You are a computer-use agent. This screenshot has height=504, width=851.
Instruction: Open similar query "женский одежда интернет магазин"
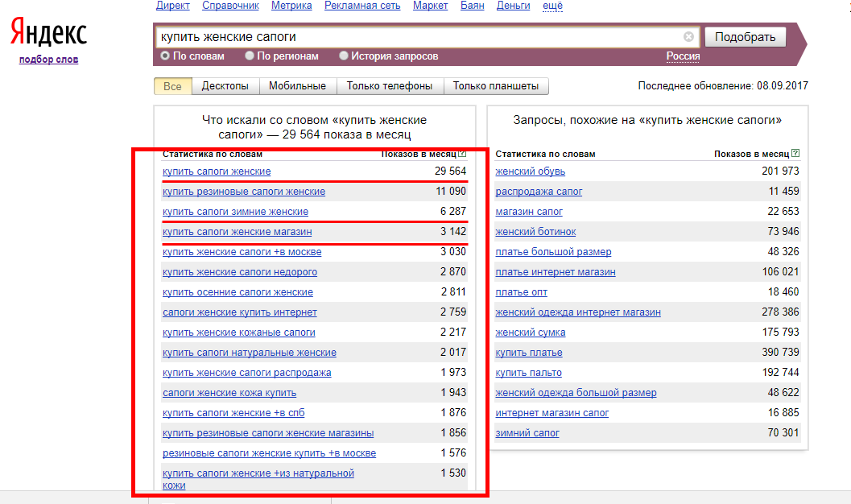pos(578,312)
